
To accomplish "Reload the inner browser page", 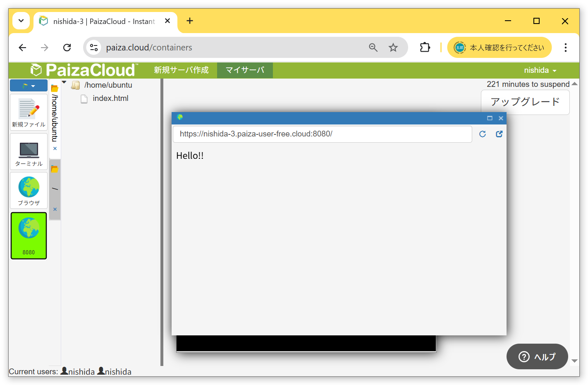I will tap(483, 134).
